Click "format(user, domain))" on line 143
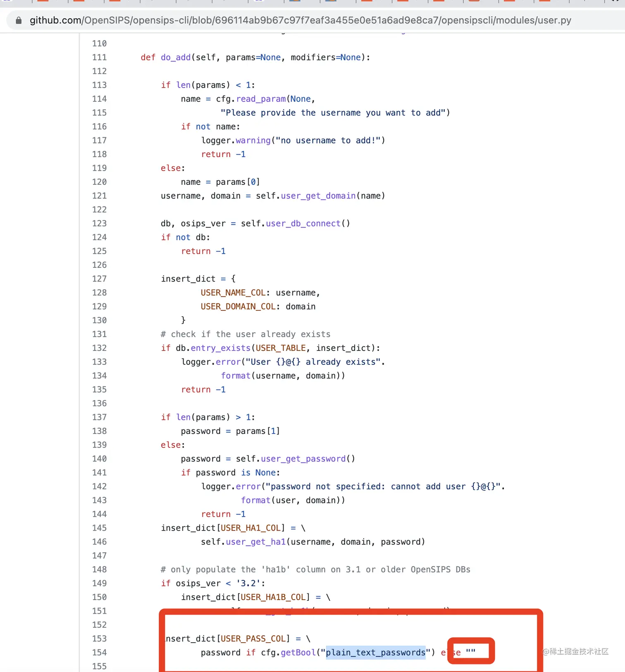Viewport: 625px width, 672px height. pos(293,500)
